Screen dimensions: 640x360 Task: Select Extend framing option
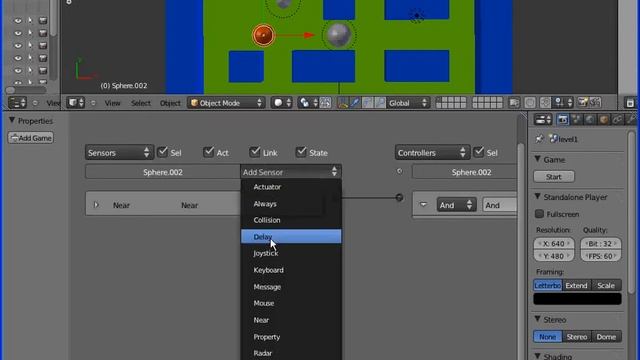[577, 285]
